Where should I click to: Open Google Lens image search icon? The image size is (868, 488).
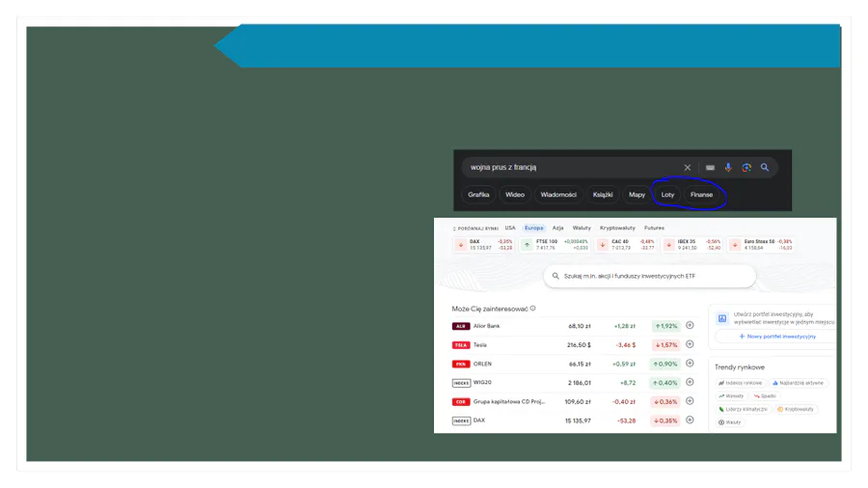coord(746,168)
